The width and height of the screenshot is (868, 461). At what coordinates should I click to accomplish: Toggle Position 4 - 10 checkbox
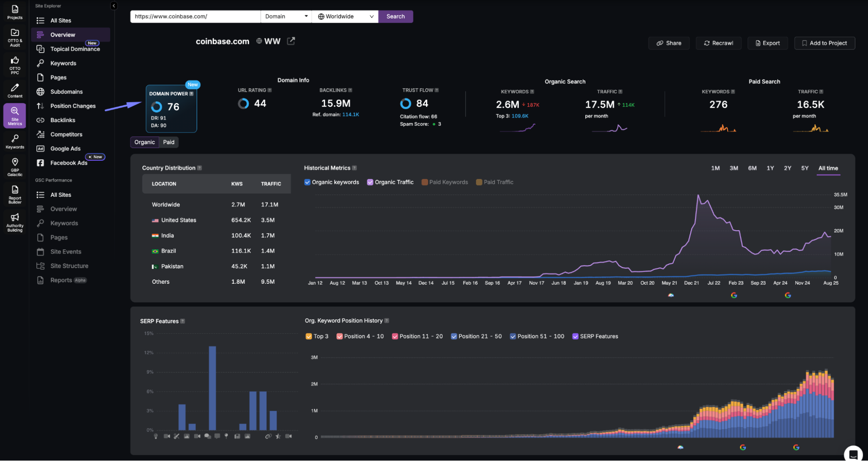340,336
